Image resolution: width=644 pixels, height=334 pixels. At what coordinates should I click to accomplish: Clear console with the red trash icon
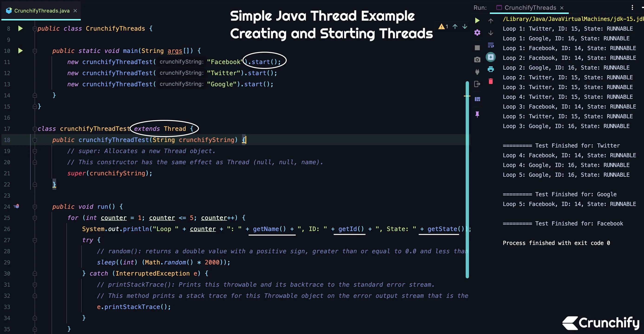(x=491, y=81)
